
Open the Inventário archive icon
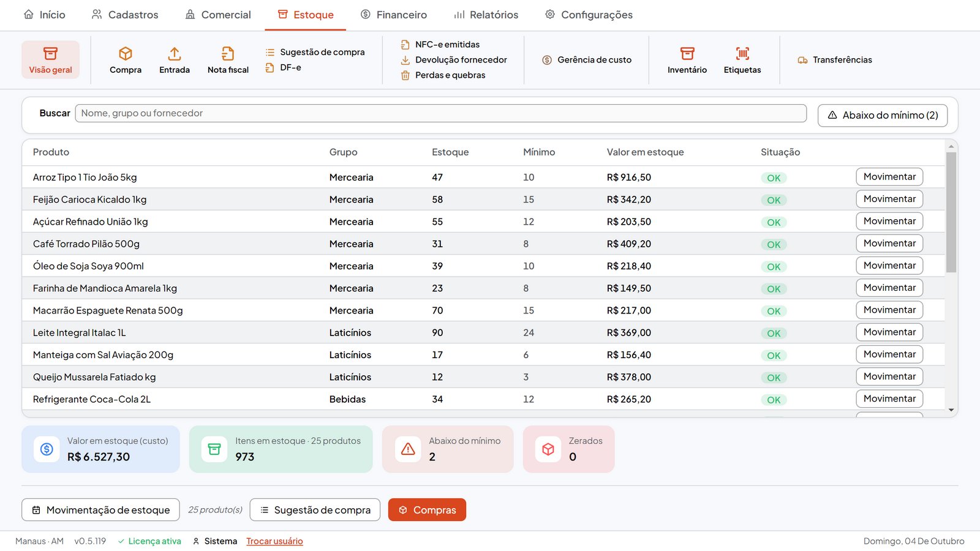687,54
